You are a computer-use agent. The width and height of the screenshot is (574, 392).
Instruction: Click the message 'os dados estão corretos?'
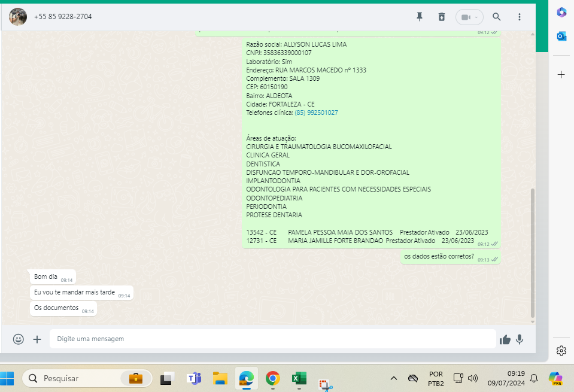click(x=450, y=257)
